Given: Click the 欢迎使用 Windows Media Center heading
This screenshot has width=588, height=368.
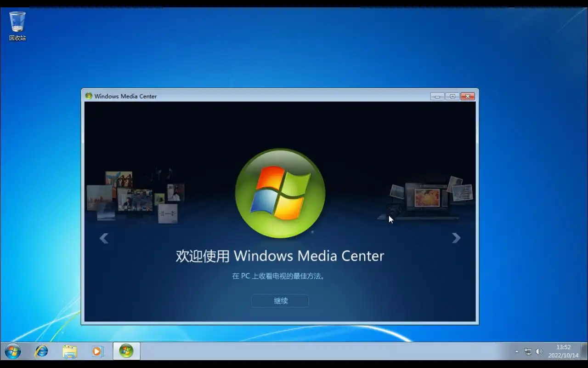Looking at the screenshot, I should pyautogui.click(x=280, y=256).
